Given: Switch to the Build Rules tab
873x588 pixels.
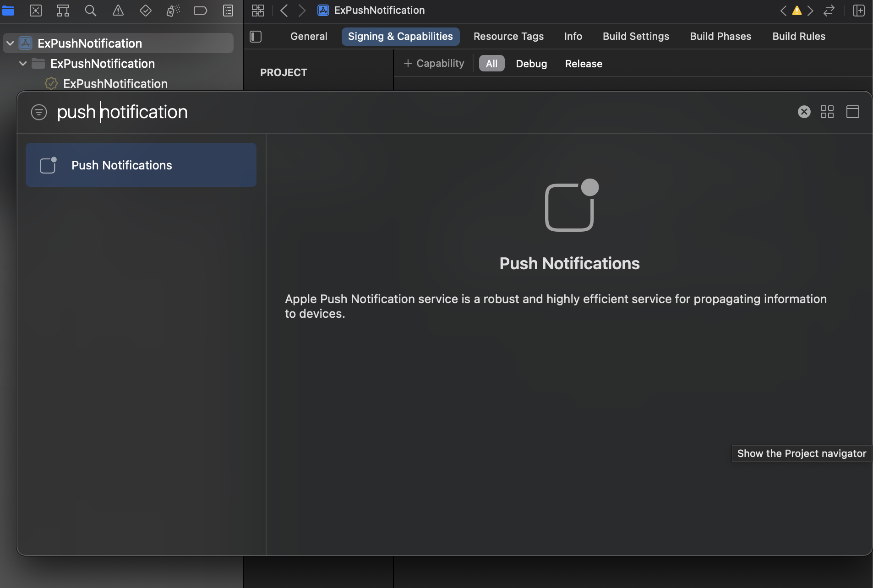Looking at the screenshot, I should pyautogui.click(x=799, y=36).
